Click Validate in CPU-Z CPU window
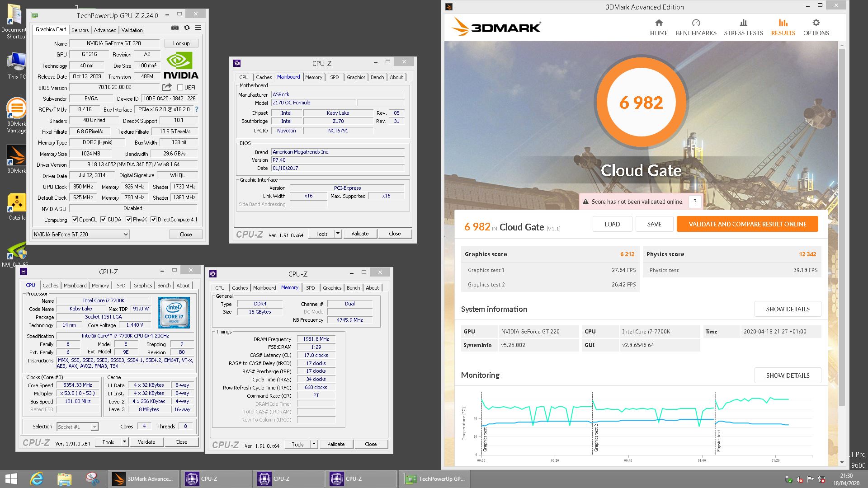The image size is (868, 488). coord(146,442)
